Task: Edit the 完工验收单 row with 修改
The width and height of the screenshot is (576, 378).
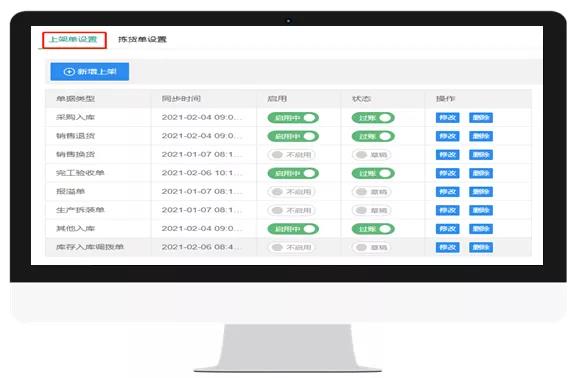Action: point(447,173)
